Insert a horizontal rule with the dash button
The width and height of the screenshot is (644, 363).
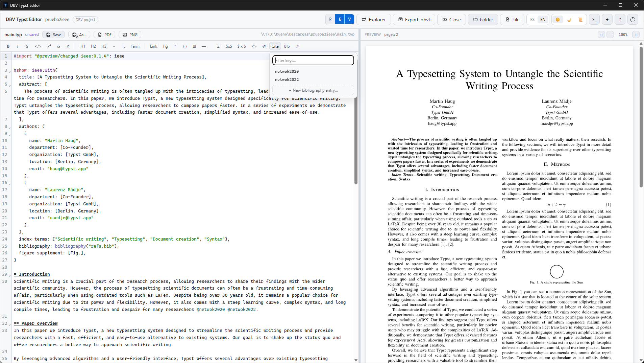click(x=204, y=46)
